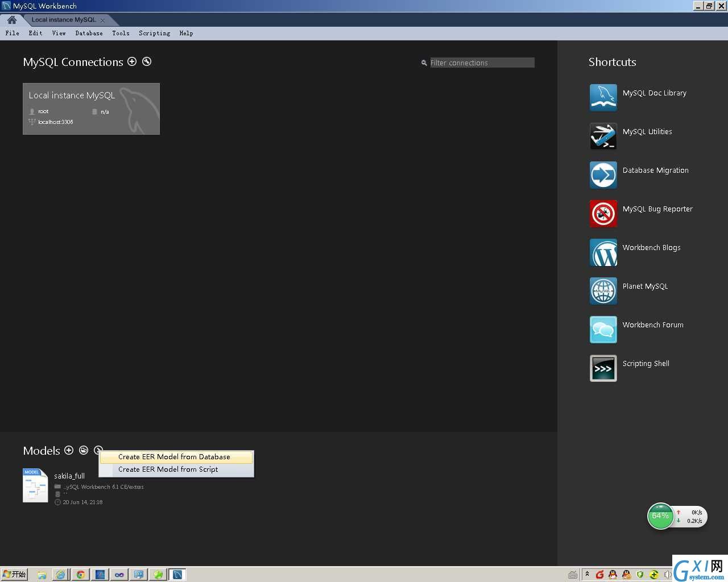The height and width of the screenshot is (582, 728).
Task: Click the Planet MySQL text link
Action: pyautogui.click(x=645, y=286)
